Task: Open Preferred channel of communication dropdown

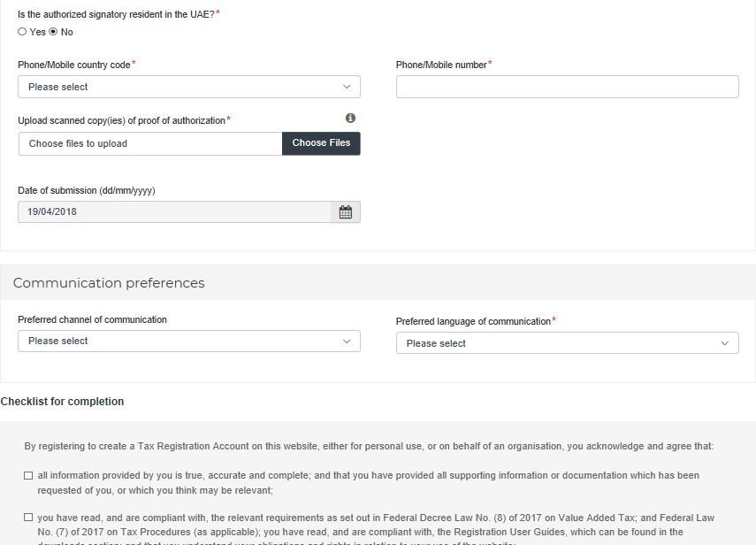Action: click(x=189, y=342)
